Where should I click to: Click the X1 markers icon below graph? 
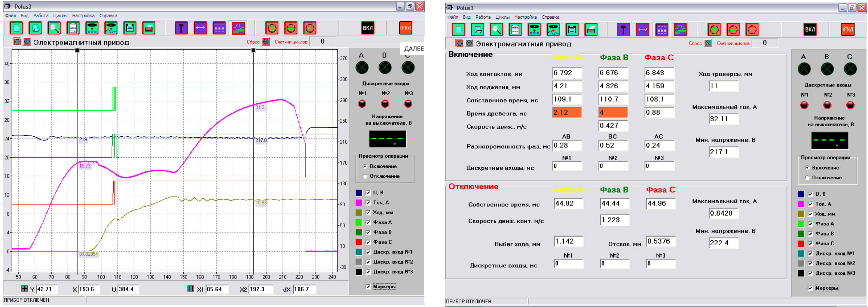pos(191,289)
